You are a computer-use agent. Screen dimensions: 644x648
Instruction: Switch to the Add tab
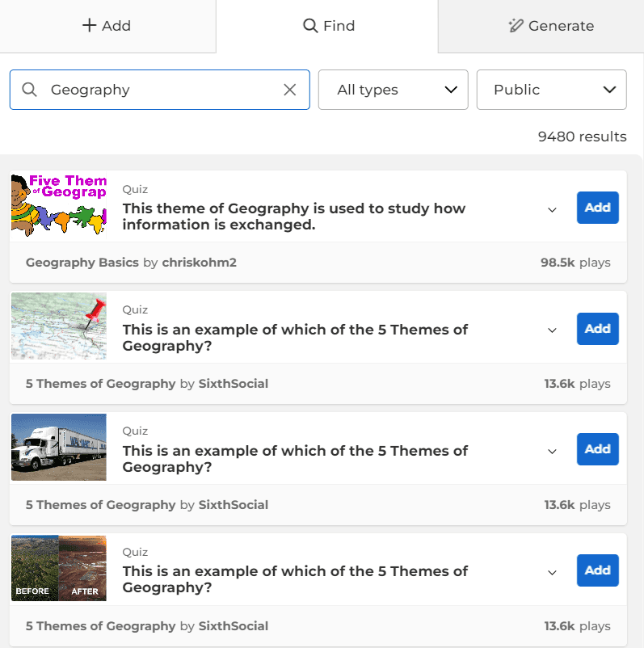[107, 26]
